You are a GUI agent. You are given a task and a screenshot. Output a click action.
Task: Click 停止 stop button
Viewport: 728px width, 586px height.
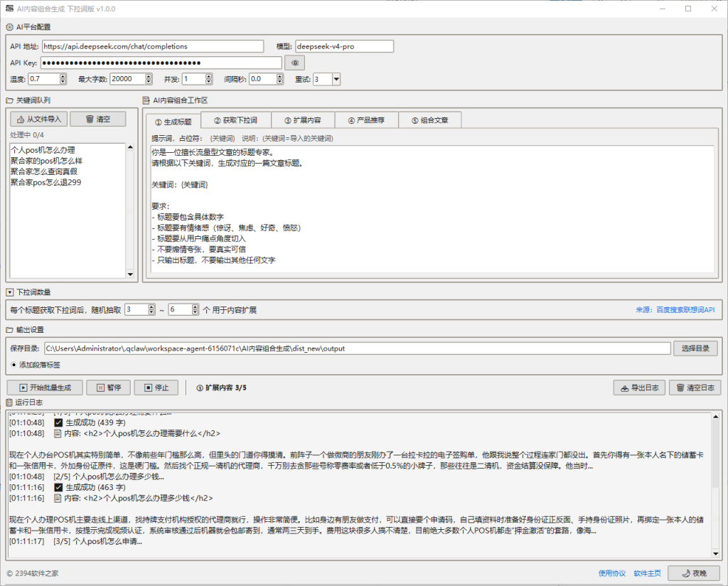point(156,388)
